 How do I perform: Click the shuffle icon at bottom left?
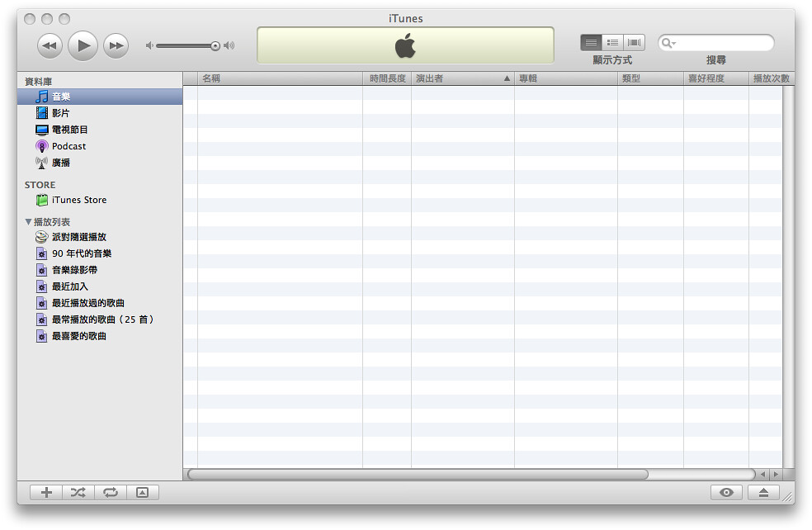point(78,492)
